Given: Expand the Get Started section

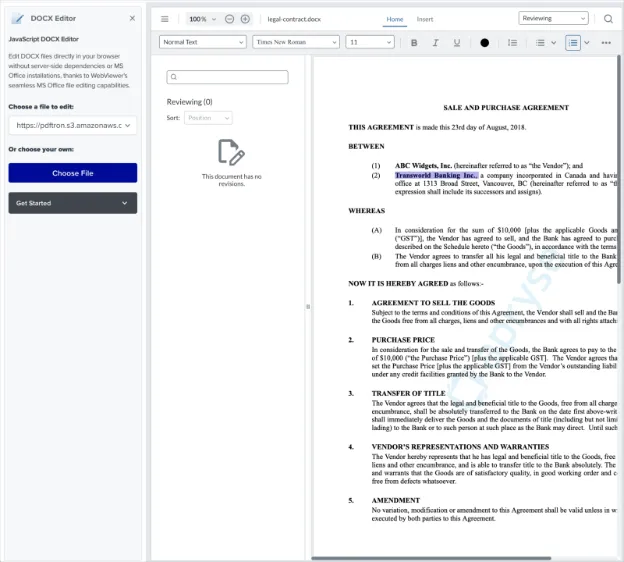Looking at the screenshot, I should (73, 203).
